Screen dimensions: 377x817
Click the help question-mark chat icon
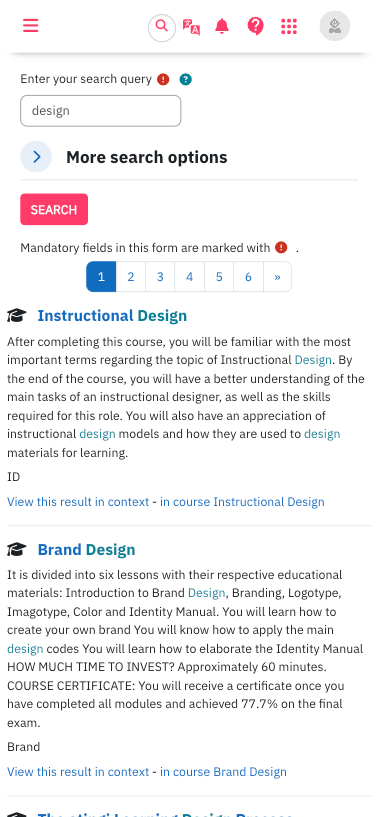(255, 26)
